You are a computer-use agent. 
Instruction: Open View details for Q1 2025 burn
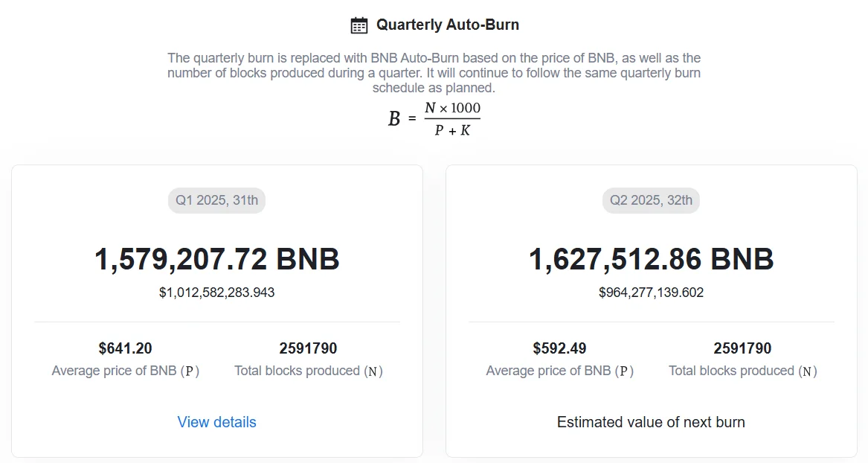216,422
